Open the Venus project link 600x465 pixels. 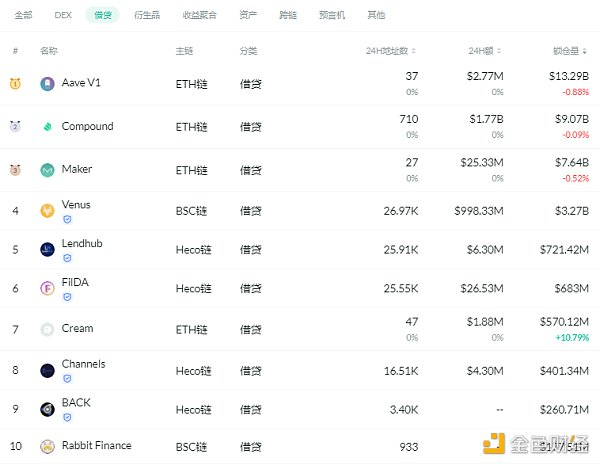76,205
